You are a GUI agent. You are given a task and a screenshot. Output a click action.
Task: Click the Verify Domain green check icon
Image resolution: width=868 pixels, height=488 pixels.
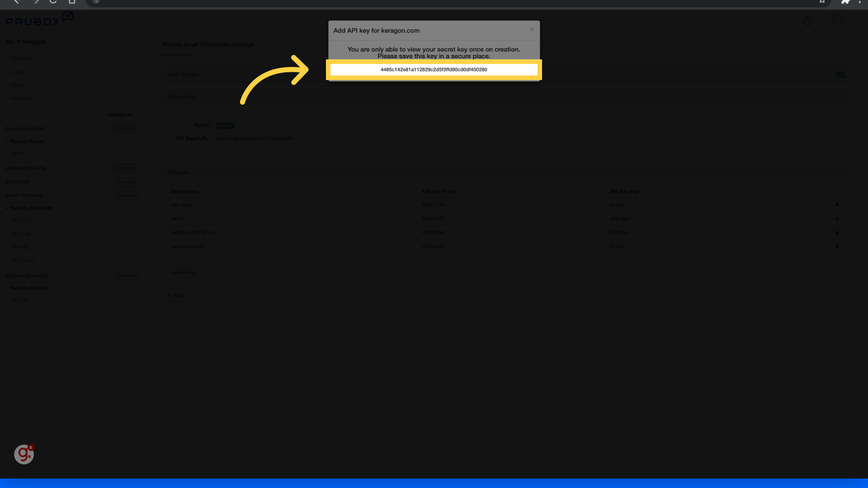coord(840,75)
